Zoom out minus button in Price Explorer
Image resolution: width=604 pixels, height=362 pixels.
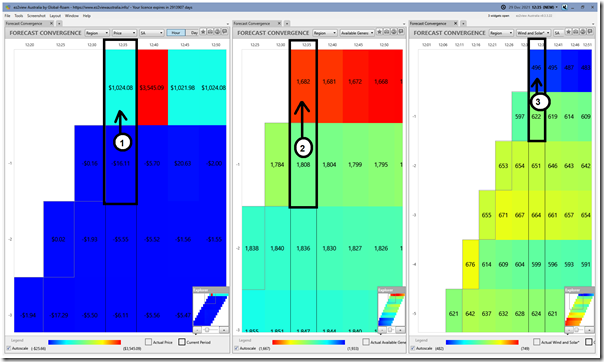(x=197, y=330)
